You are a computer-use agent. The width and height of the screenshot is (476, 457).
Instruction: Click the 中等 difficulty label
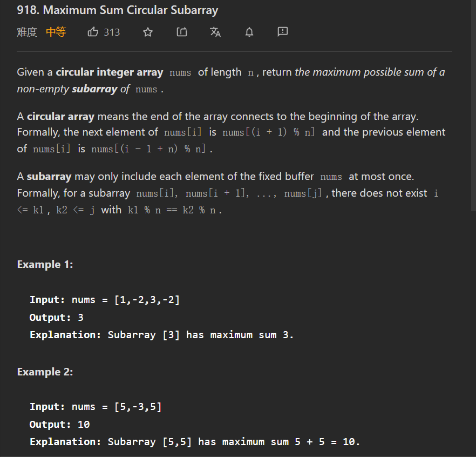tap(56, 32)
